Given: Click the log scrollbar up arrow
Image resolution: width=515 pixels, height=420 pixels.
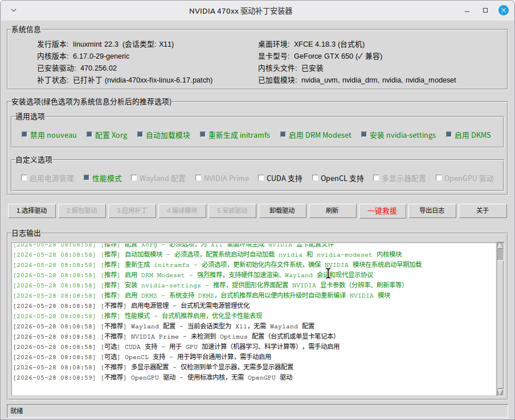Looking at the screenshot, I should click(x=500, y=245).
